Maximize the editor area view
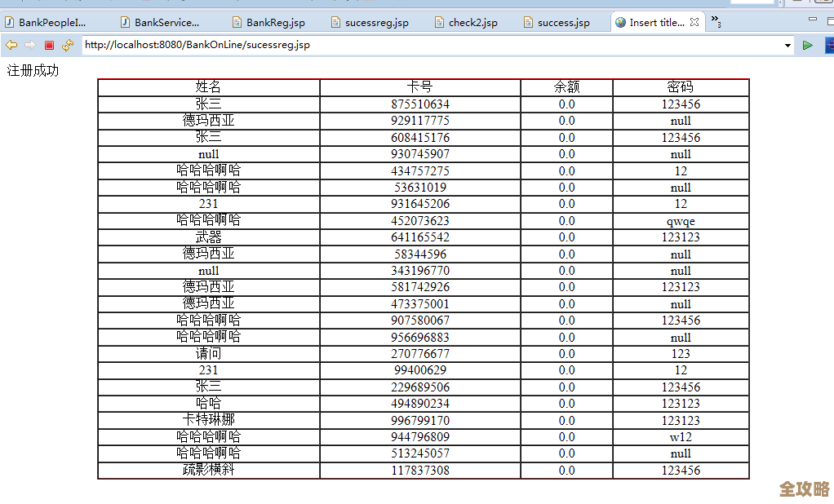Image resolution: width=834 pixels, height=504 pixels. click(829, 19)
